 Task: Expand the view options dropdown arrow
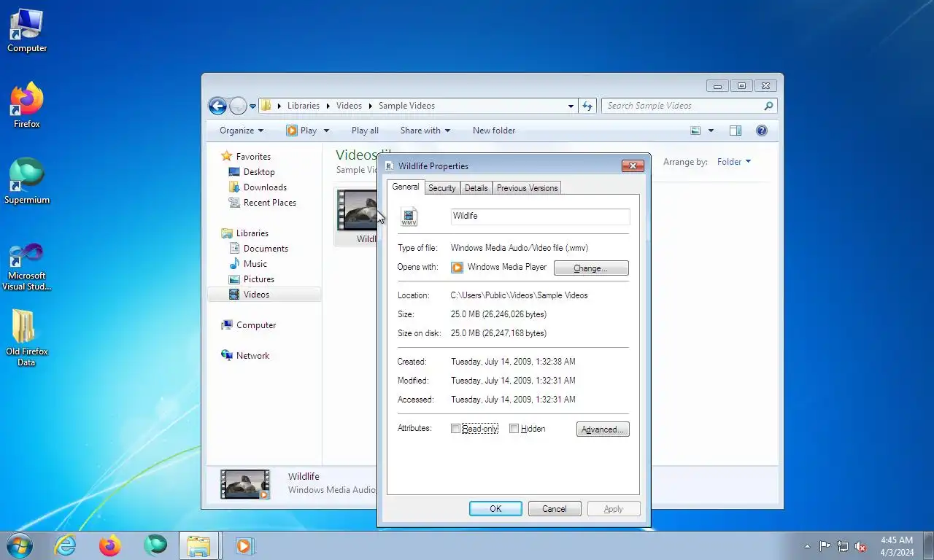(x=711, y=131)
